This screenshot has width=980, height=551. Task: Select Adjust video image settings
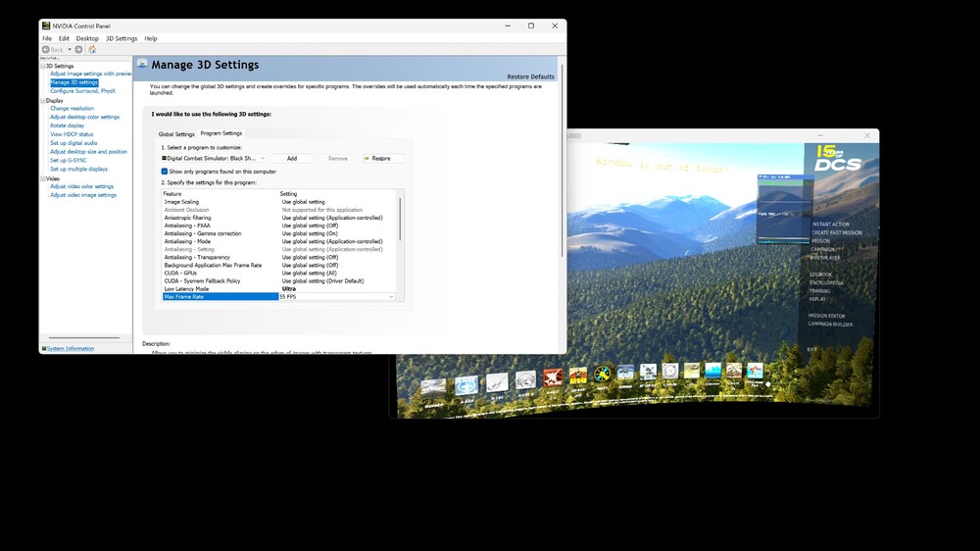click(83, 195)
